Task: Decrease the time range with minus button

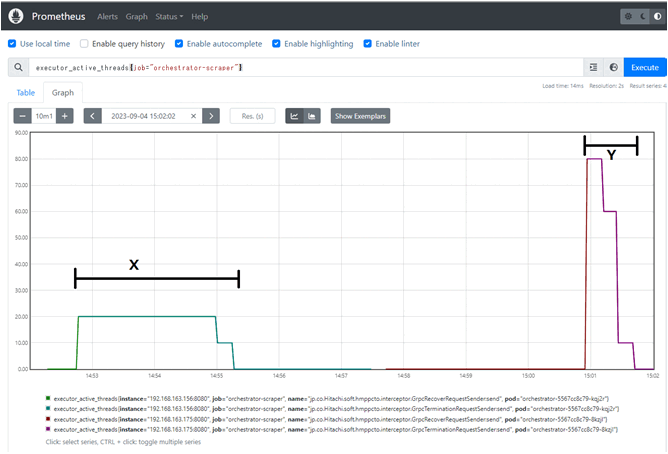Action: click(23, 116)
